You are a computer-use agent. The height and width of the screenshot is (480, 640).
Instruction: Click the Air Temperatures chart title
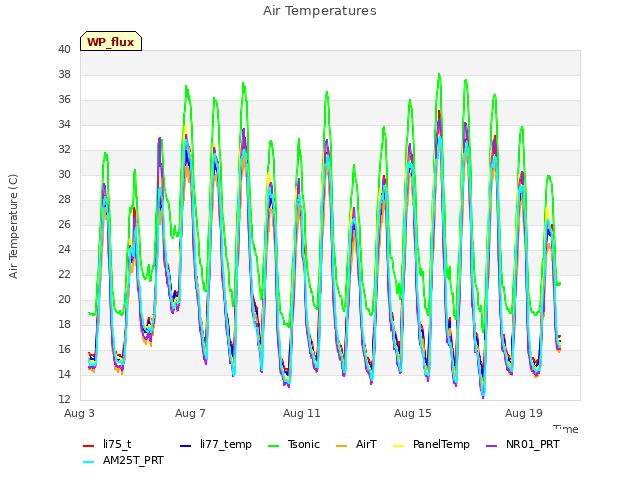point(320,11)
